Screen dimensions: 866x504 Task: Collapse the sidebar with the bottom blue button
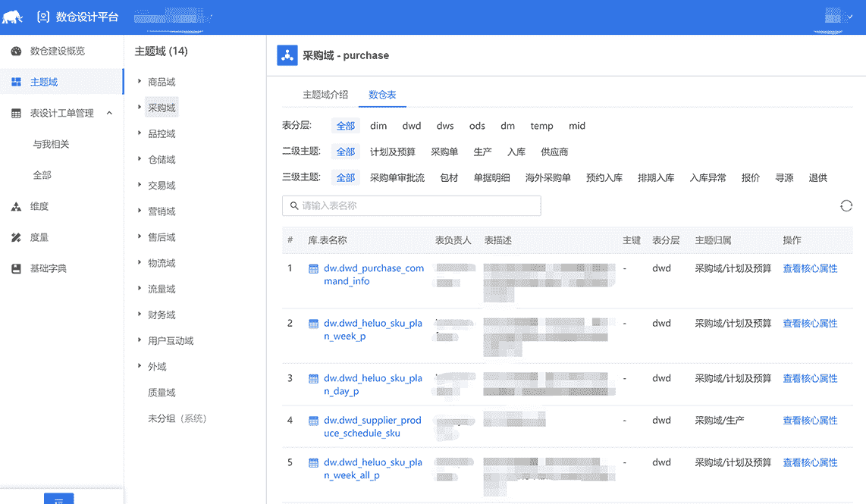pos(58,499)
